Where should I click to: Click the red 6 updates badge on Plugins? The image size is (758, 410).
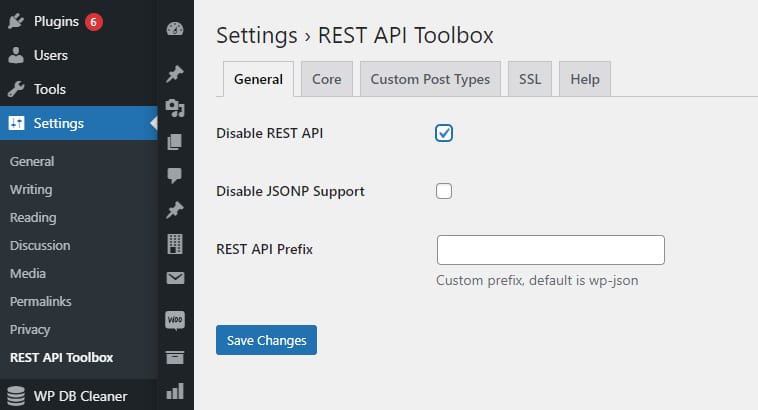tap(94, 22)
